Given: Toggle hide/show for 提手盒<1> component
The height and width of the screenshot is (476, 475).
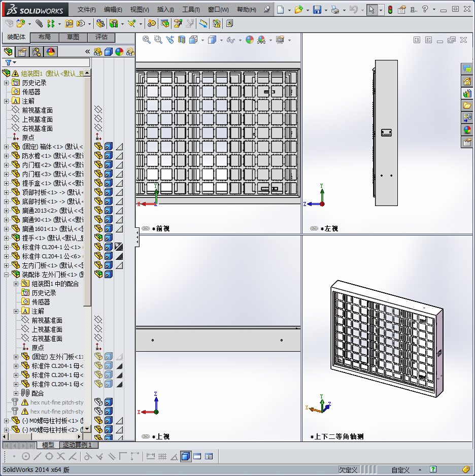Looking at the screenshot, I should 98,183.
